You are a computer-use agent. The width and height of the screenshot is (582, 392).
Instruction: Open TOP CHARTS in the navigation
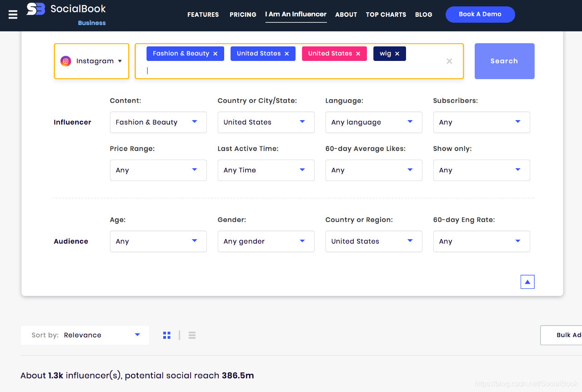(386, 15)
